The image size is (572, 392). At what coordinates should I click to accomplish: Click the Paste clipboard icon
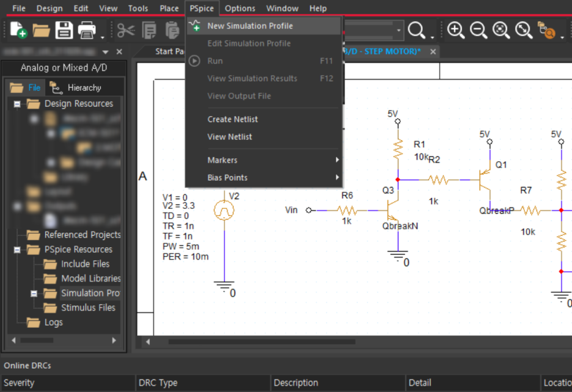coord(172,31)
